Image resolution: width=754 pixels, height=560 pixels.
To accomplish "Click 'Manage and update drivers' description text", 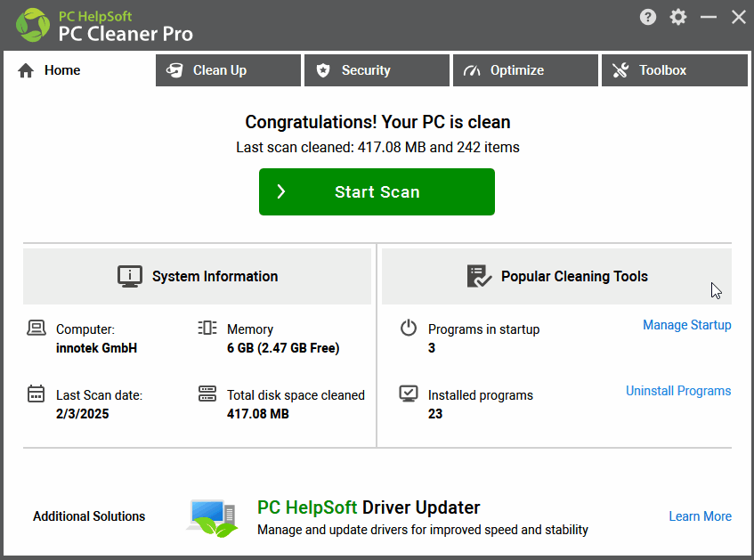I will pos(423,530).
